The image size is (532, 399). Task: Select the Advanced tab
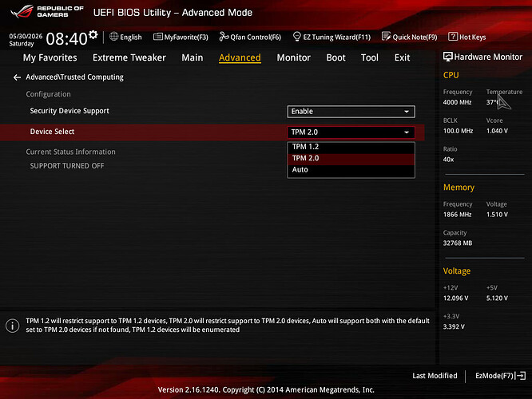[x=240, y=57]
